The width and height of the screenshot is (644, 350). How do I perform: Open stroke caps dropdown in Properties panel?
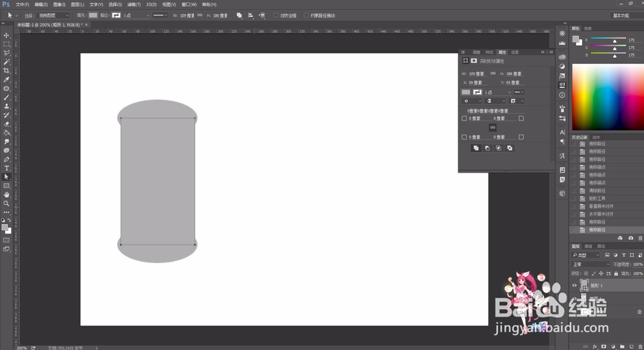pos(496,101)
